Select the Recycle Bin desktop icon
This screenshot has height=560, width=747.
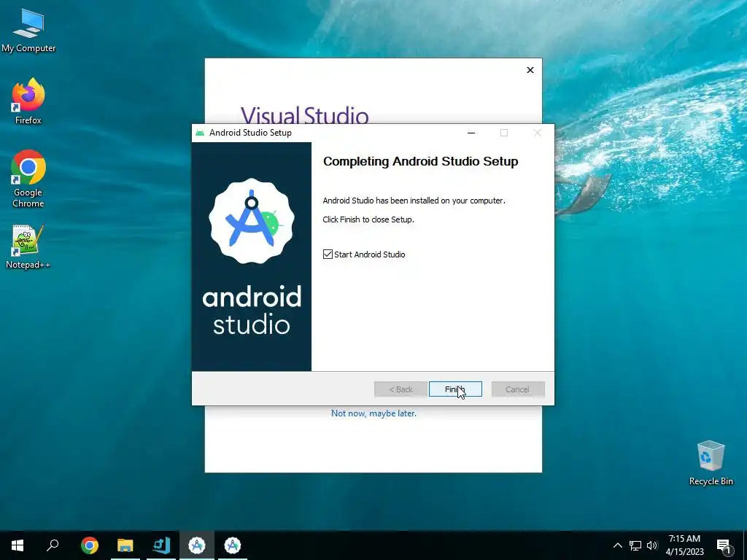point(711,463)
